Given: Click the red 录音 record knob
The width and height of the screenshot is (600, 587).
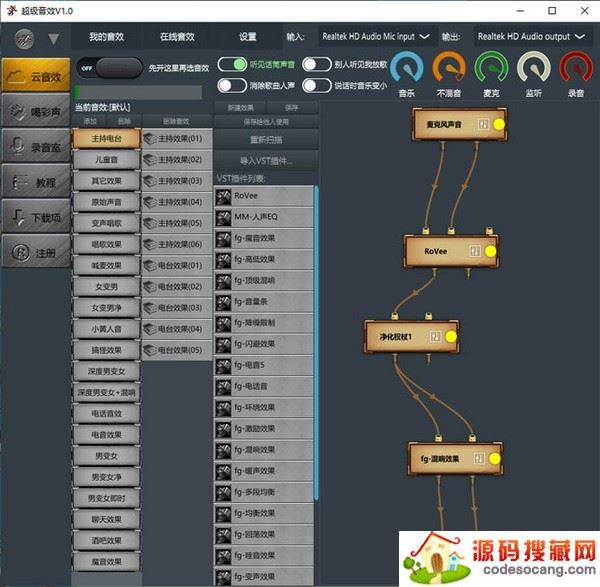Looking at the screenshot, I should click(x=576, y=68).
